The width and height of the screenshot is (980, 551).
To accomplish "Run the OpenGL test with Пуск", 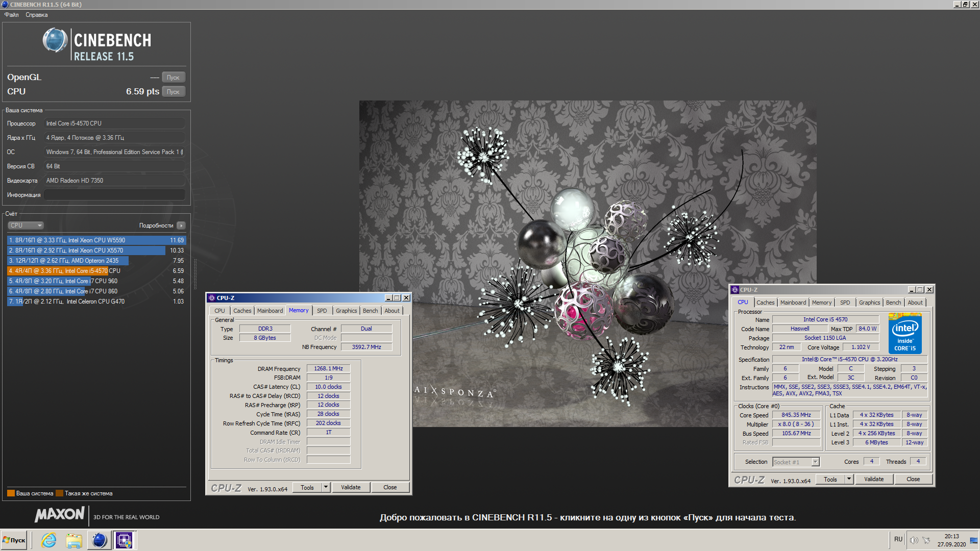I will pyautogui.click(x=174, y=78).
